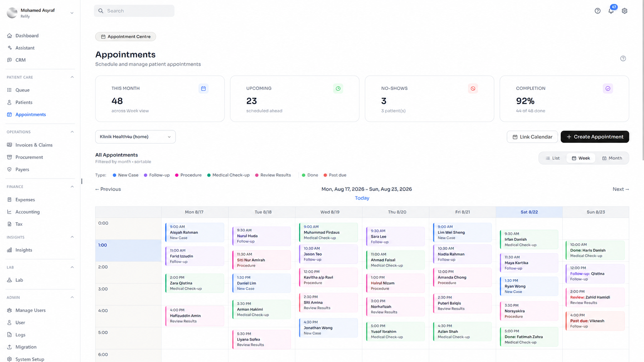Collapse the Operations section
644x362 pixels.
pyautogui.click(x=72, y=132)
